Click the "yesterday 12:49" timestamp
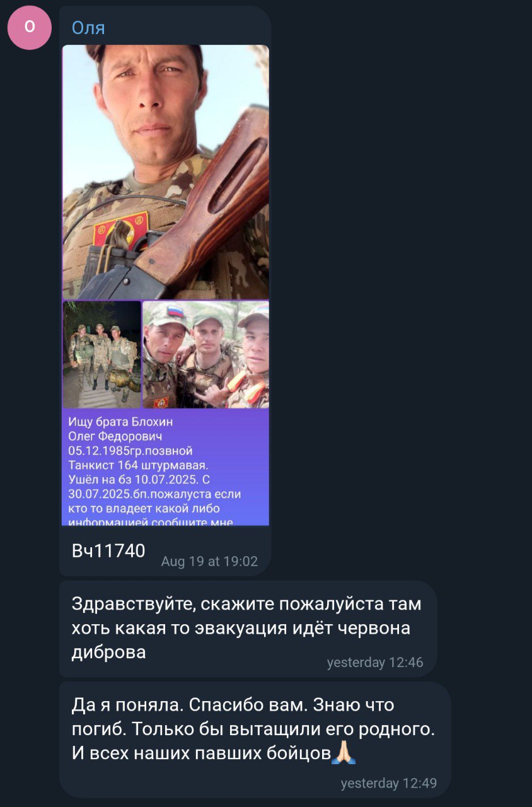Image resolution: width=532 pixels, height=807 pixels. click(389, 783)
